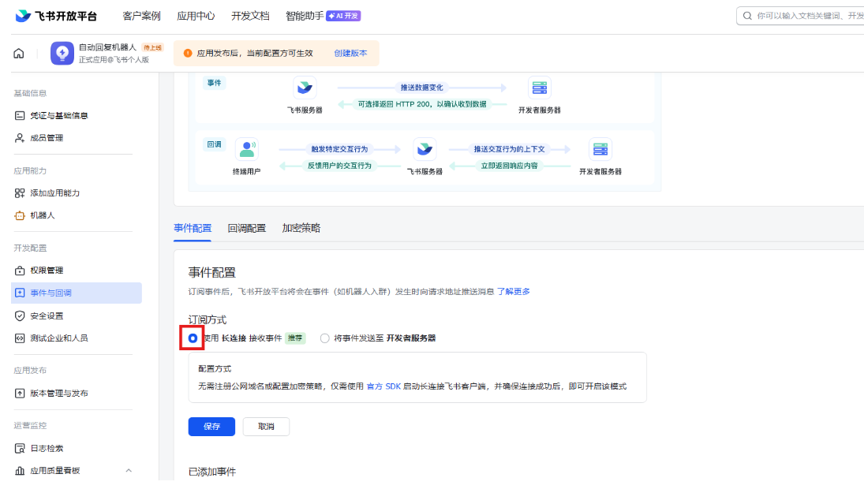The height and width of the screenshot is (504, 864).
Task: Click the 已添加事件 heading
Action: click(212, 472)
